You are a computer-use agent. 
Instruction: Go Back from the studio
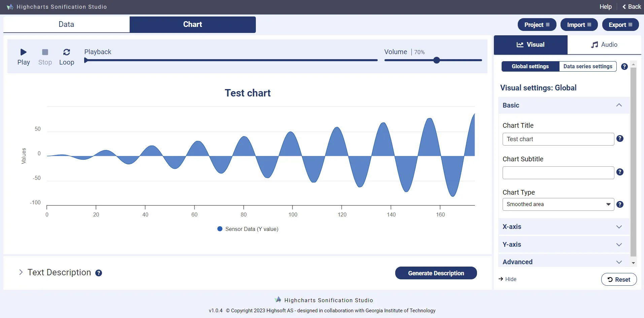tap(632, 7)
